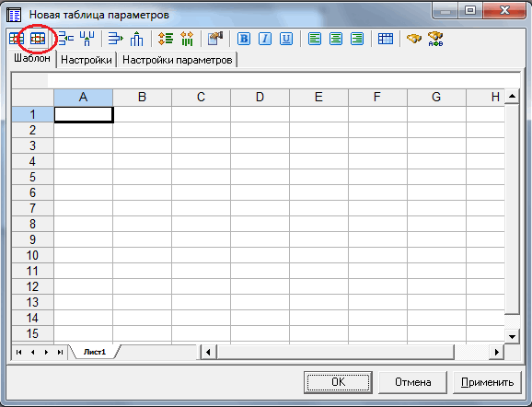Toggle Bold formatting button
Image resolution: width=532 pixels, height=407 pixels.
coord(244,39)
